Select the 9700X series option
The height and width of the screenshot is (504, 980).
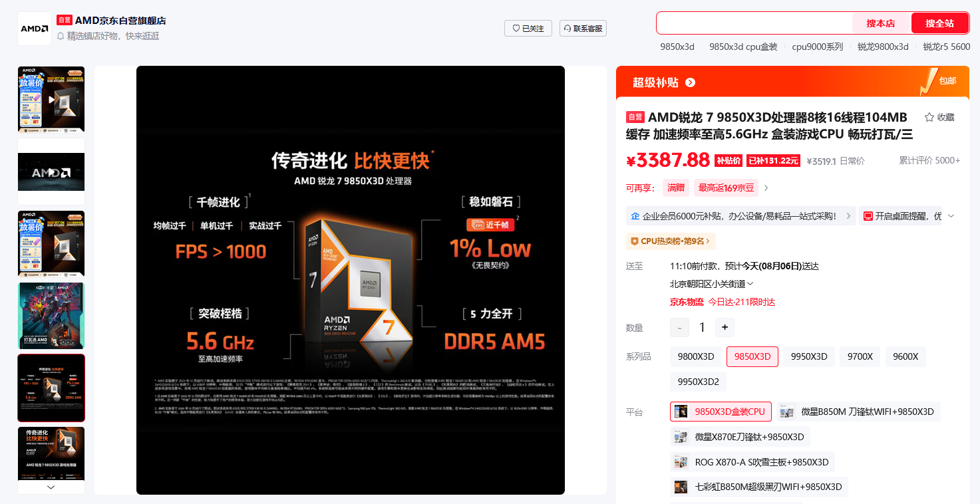[860, 357]
